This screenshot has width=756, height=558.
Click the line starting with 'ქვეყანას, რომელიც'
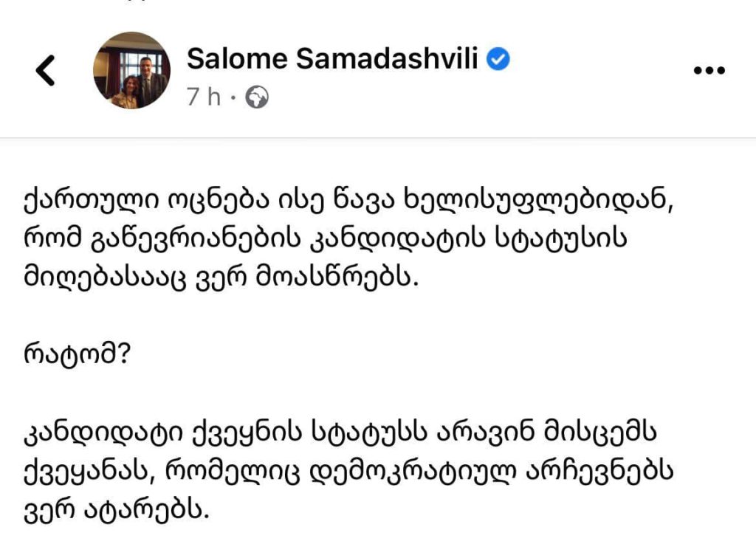[x=348, y=471]
